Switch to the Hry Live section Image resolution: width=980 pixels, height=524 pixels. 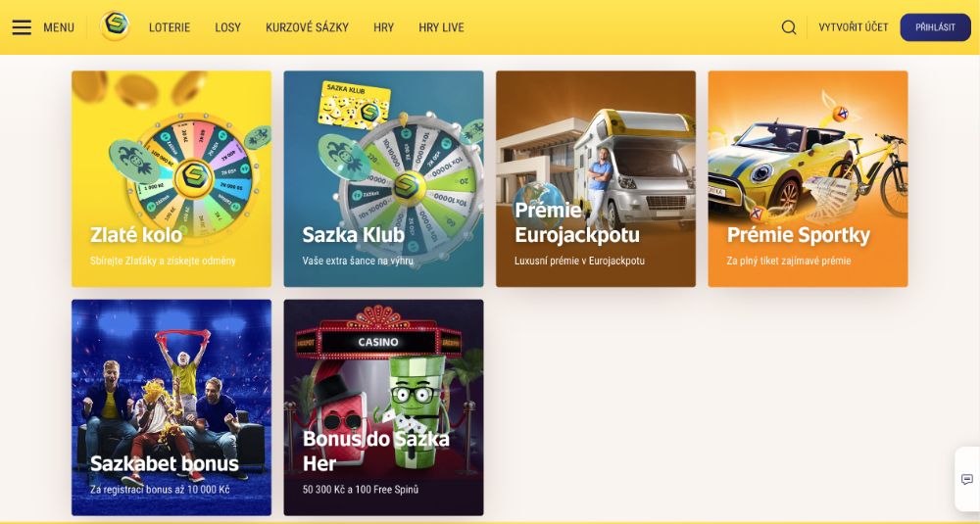pyautogui.click(x=441, y=27)
